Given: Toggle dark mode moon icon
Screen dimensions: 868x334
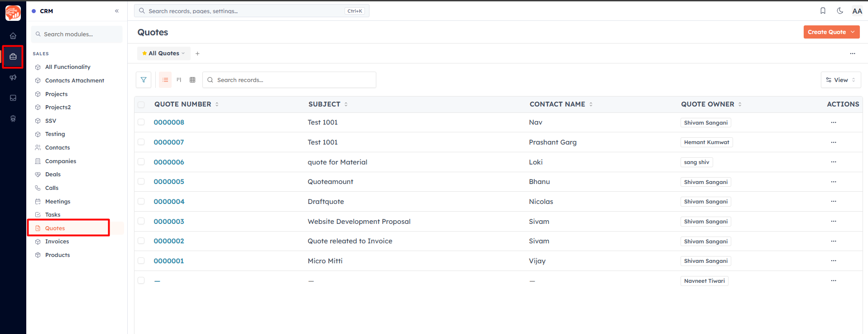Looking at the screenshot, I should [x=840, y=11].
